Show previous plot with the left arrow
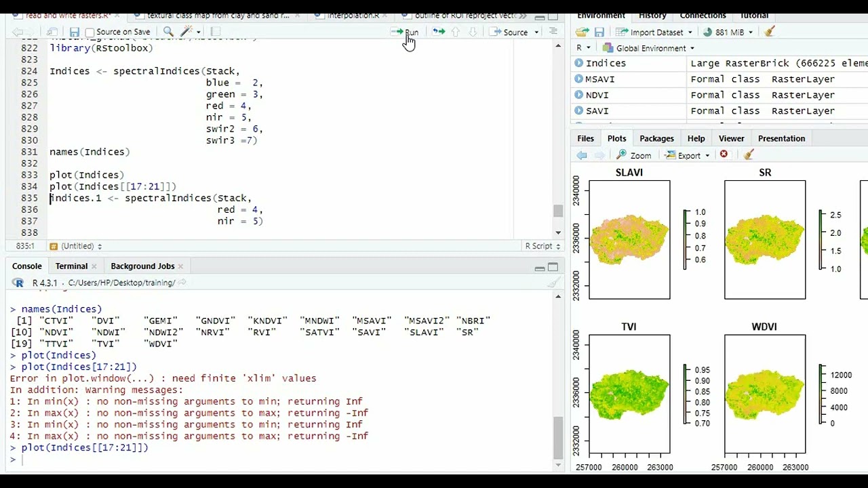 pyautogui.click(x=582, y=155)
